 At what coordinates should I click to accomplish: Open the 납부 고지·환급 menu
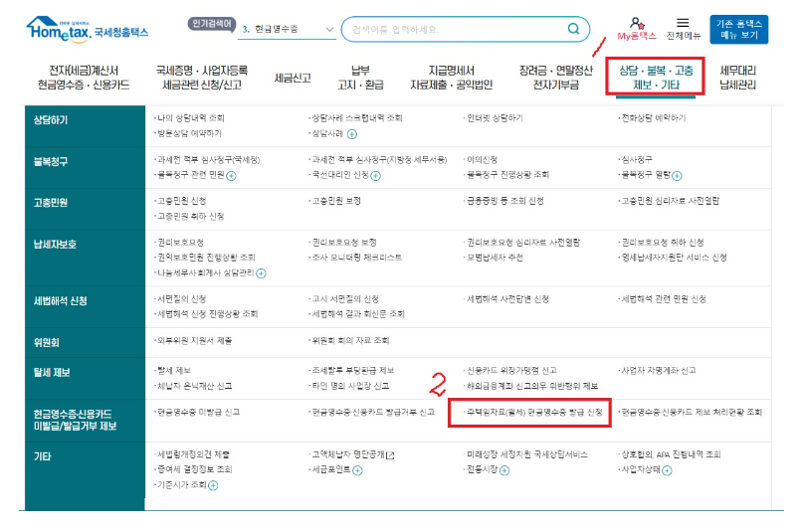tap(360, 78)
